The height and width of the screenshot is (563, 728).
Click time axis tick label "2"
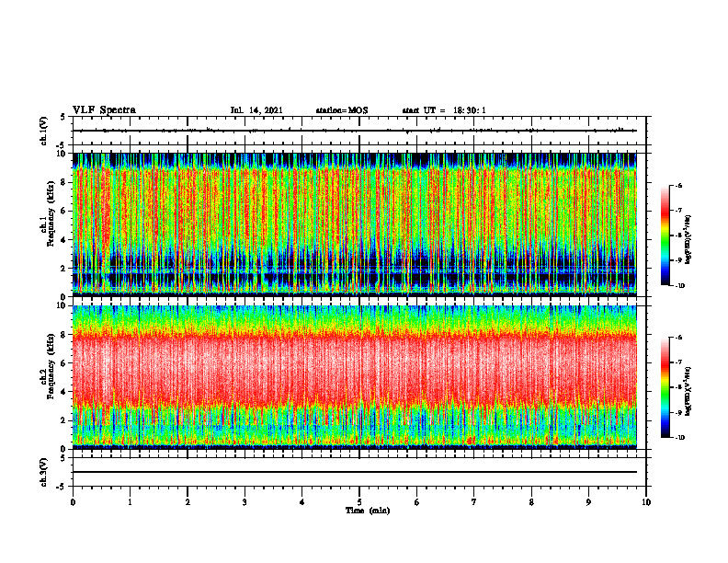pyautogui.click(x=188, y=502)
